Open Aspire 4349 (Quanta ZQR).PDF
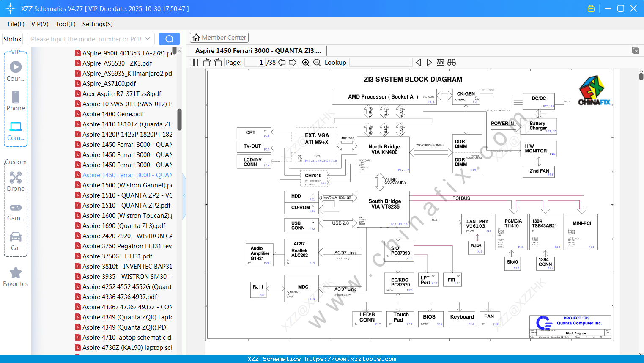The height and width of the screenshot is (363, 644). (122, 327)
